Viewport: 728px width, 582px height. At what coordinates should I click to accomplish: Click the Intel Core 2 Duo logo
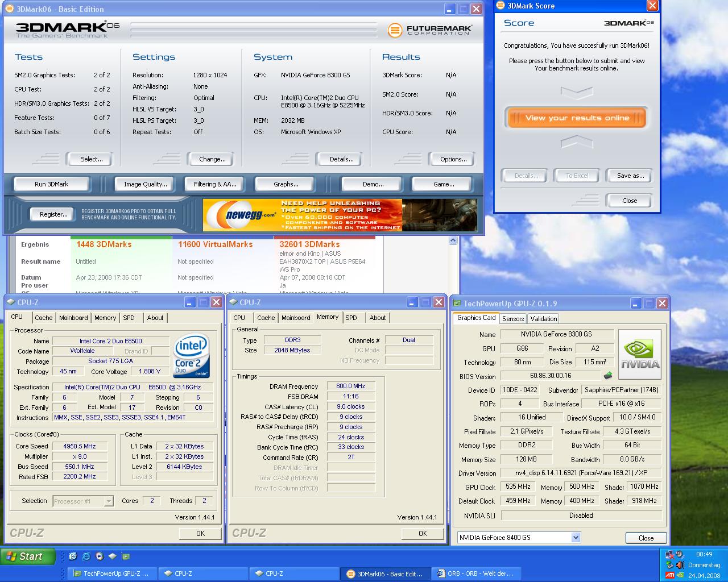click(191, 356)
